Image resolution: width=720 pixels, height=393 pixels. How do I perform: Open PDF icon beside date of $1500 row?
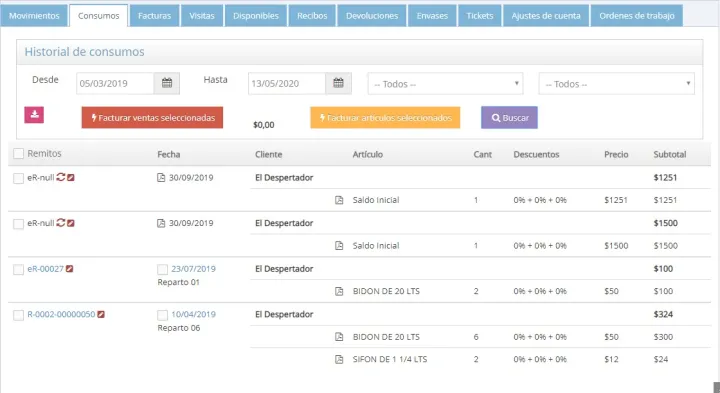click(x=161, y=223)
